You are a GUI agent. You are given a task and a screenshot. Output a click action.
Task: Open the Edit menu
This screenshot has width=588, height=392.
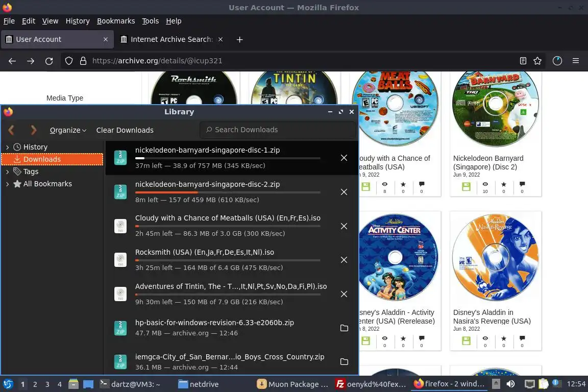29,21
